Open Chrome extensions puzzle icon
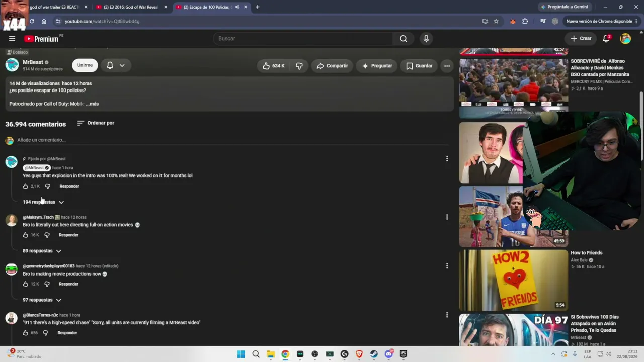 [525, 21]
